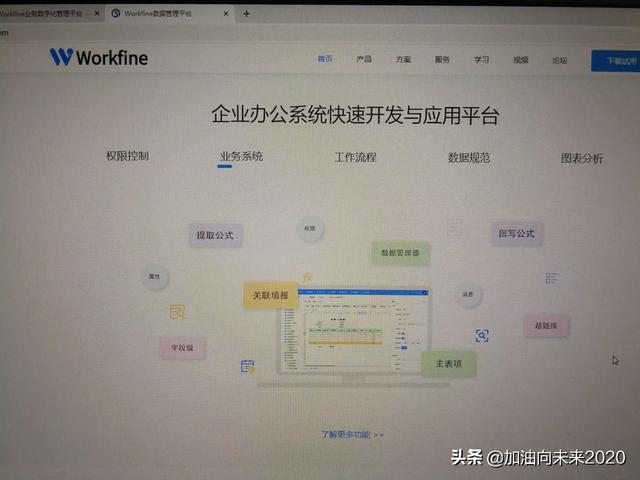Select the 业务系统 feature tab
The width and height of the screenshot is (640, 480).
[x=241, y=156]
